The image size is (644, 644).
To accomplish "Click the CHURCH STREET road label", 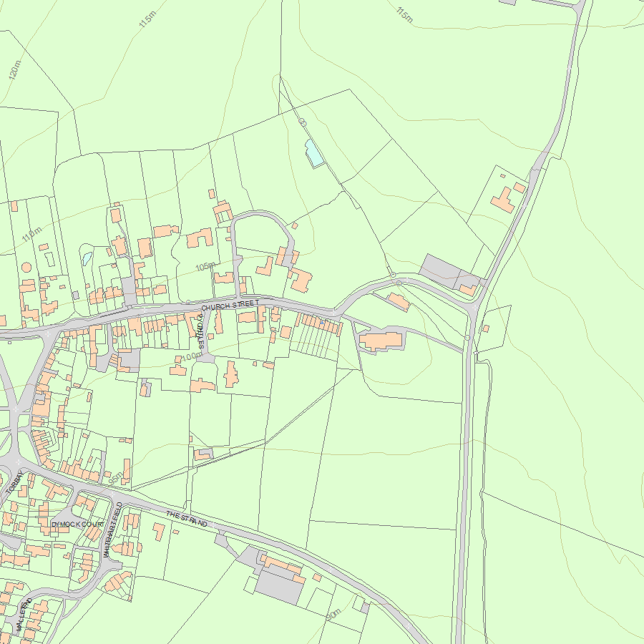I will point(230,305).
